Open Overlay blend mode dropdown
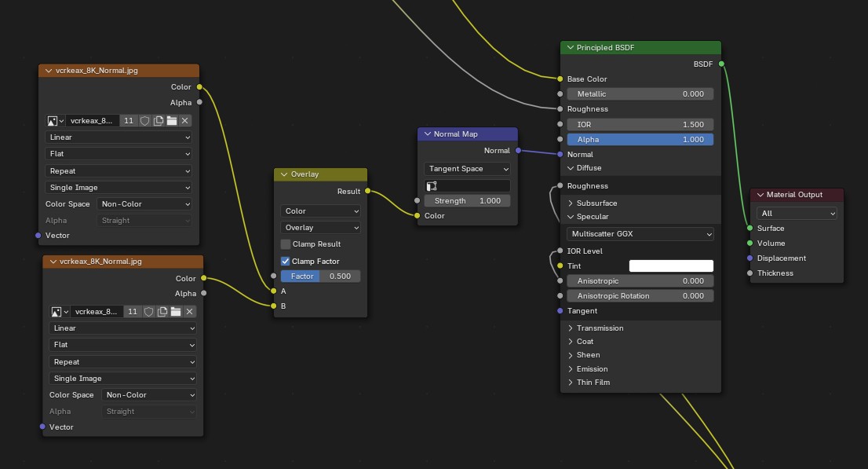Image resolution: width=868 pixels, height=469 pixels. pyautogui.click(x=320, y=228)
